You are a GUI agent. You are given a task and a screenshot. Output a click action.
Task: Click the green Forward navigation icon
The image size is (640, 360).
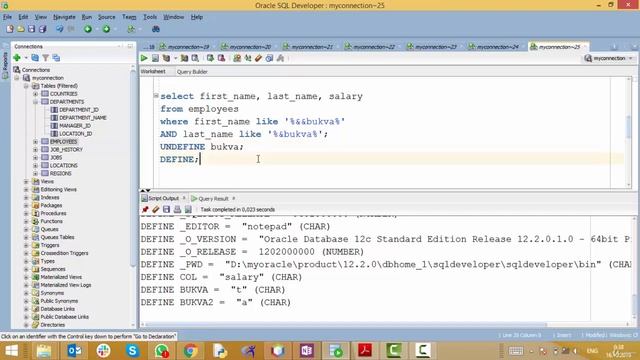107,29
